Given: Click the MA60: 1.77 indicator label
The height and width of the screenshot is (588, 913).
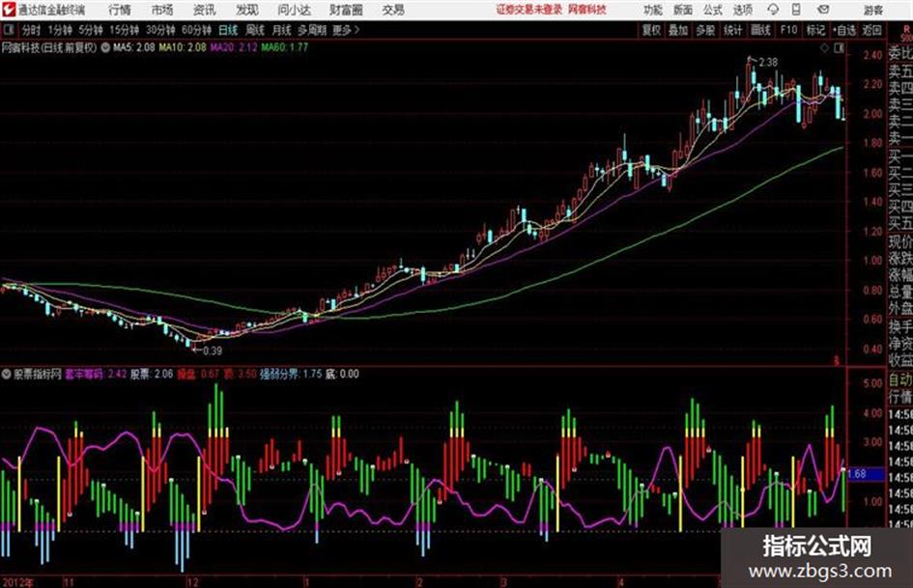Looking at the screenshot, I should point(284,47).
